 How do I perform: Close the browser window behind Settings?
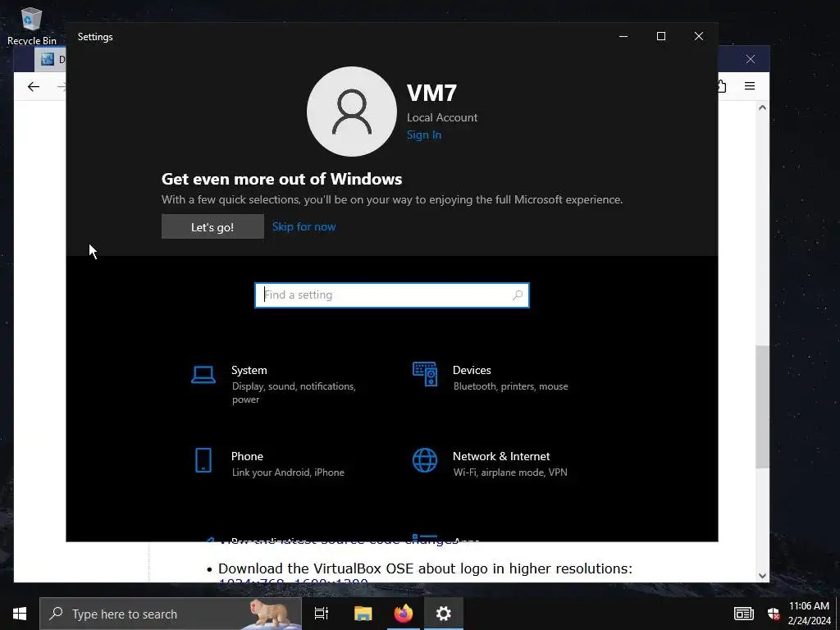[x=750, y=59]
